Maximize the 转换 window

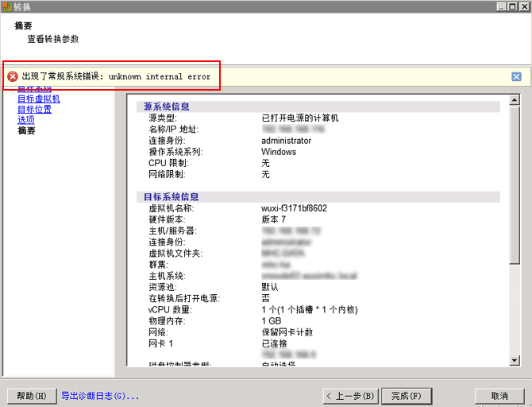[513, 6]
